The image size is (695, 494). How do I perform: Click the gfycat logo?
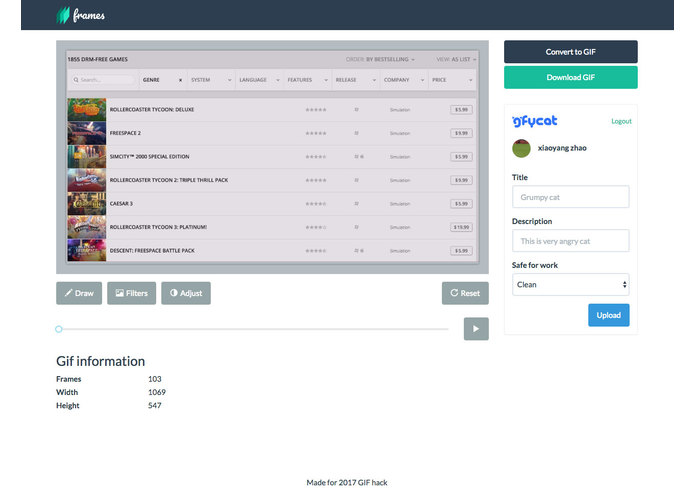pos(535,121)
